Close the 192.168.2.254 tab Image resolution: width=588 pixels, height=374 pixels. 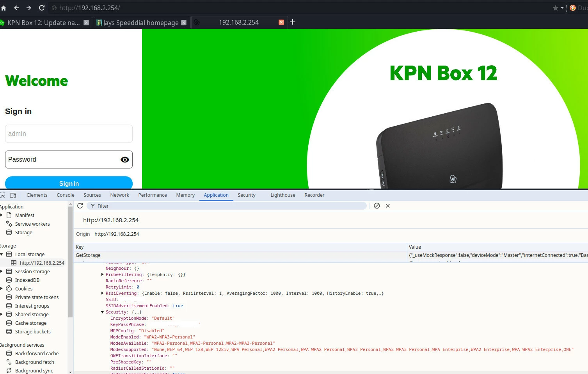[281, 23]
